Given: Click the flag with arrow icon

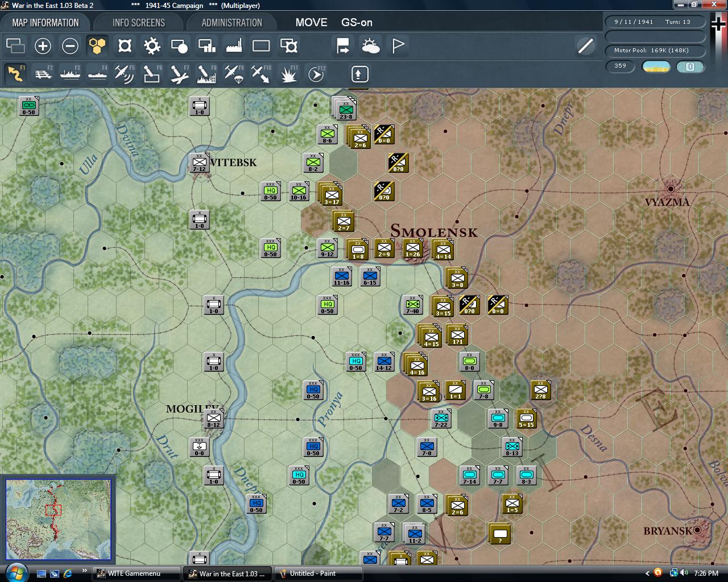Looking at the screenshot, I should click(343, 45).
